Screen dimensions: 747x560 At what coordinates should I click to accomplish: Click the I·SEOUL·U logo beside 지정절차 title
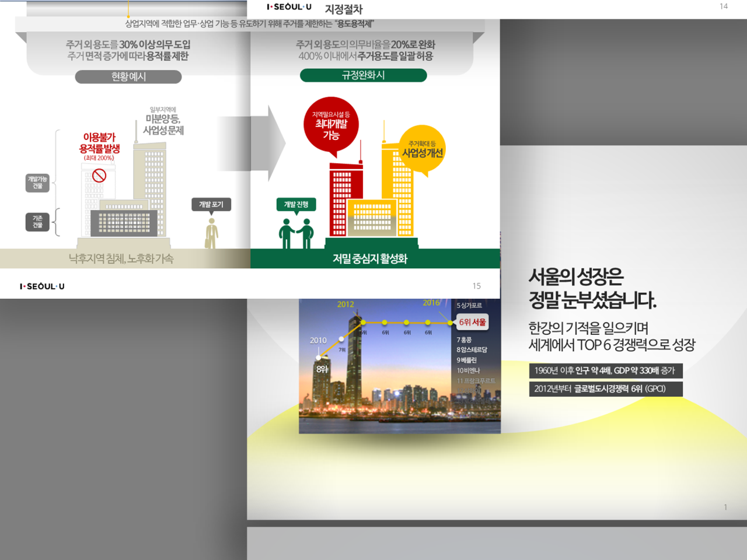[289, 7]
